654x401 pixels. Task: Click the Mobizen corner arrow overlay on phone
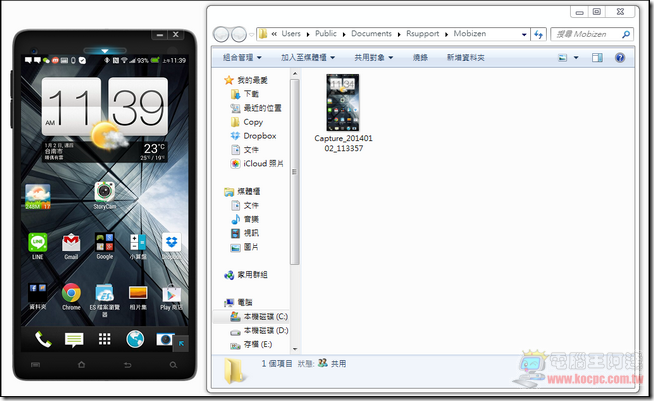tap(181, 343)
